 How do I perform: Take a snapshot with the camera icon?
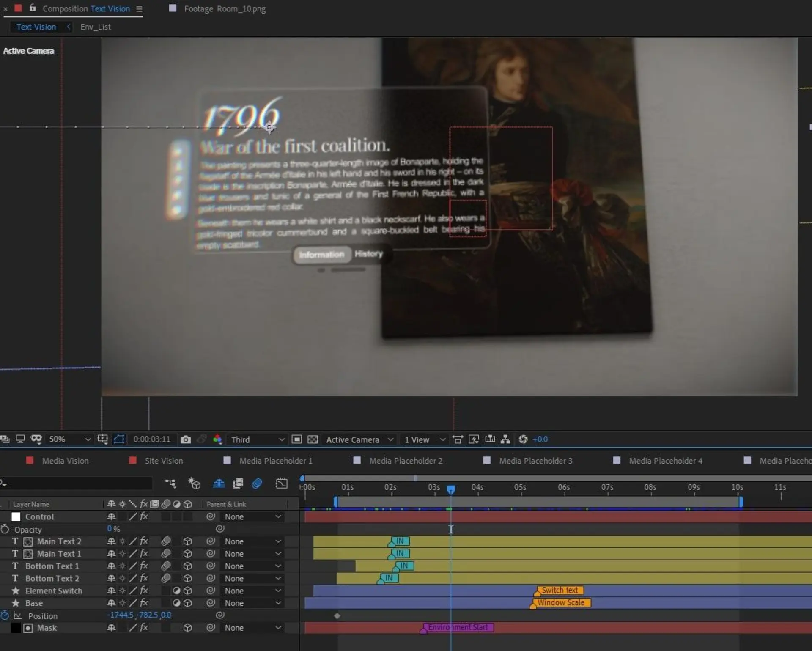click(185, 439)
